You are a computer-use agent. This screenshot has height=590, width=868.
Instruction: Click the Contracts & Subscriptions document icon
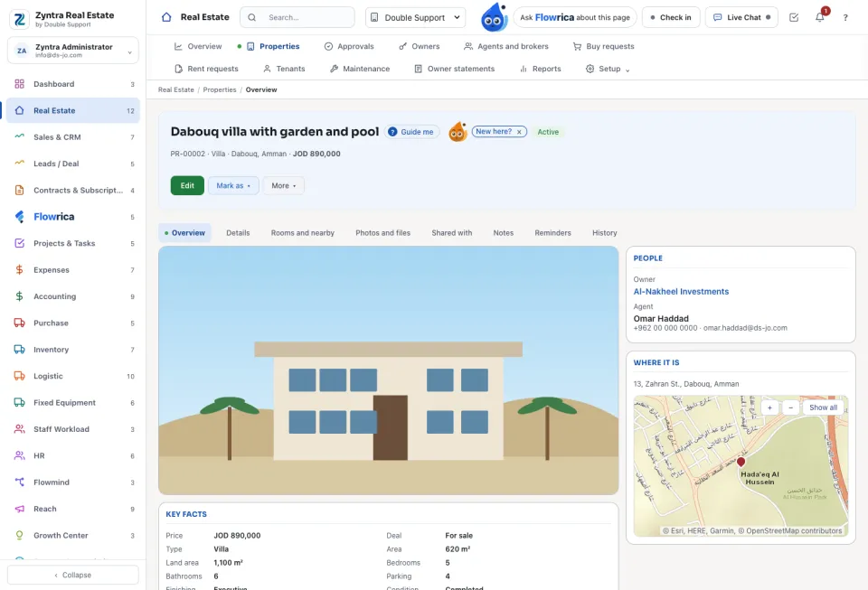tap(19, 191)
